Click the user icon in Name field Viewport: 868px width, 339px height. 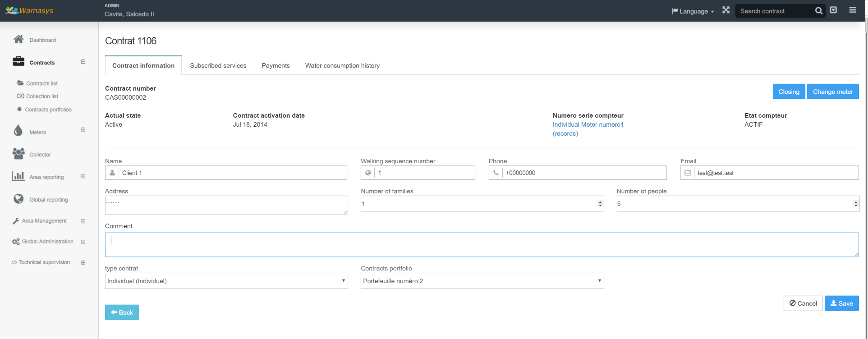coord(112,173)
